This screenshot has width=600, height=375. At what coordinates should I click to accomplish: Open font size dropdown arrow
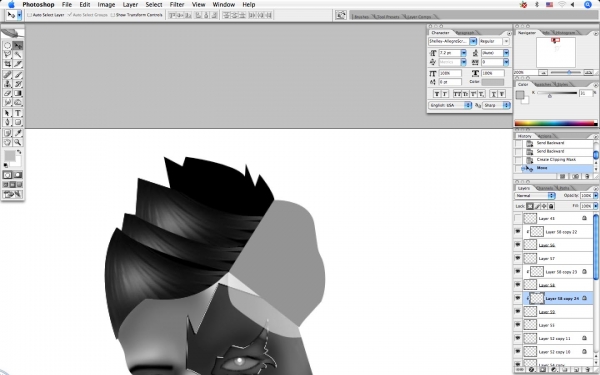click(x=464, y=53)
